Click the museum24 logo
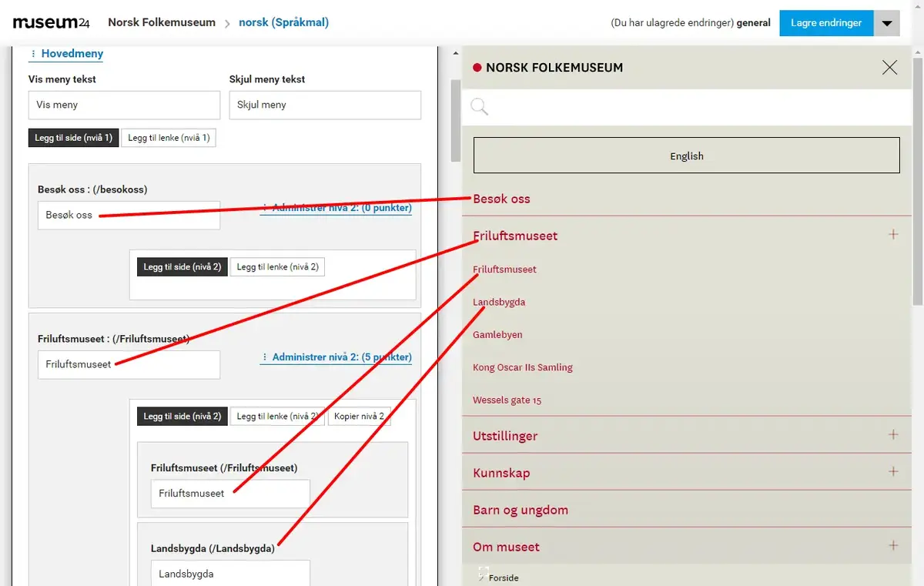Screen dimensions: 924x586 pyautogui.click(x=52, y=22)
